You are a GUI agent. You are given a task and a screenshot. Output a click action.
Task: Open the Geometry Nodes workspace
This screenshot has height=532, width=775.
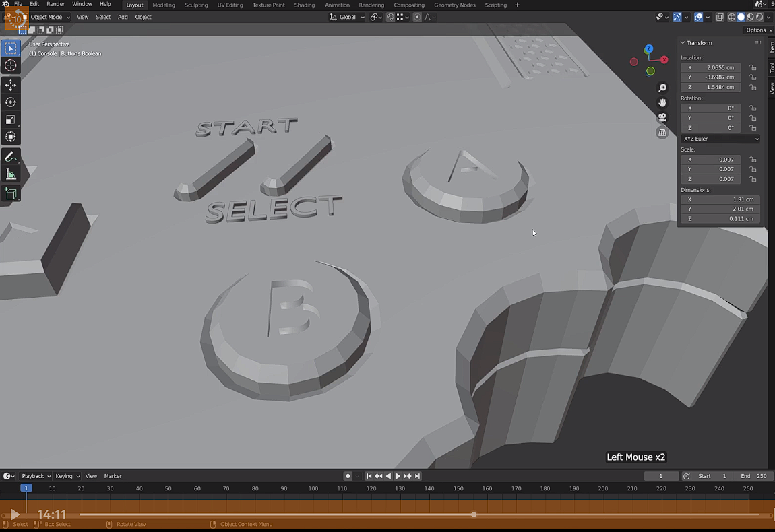click(x=455, y=5)
